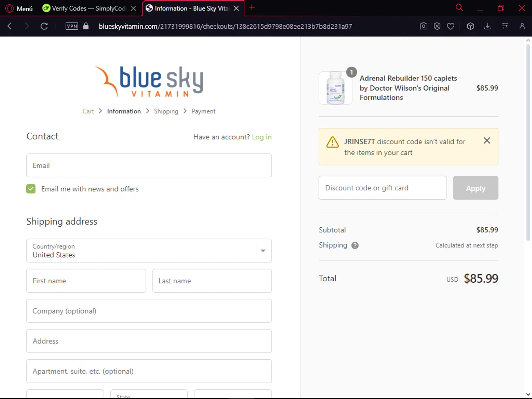Open the downloads icon
532x399 pixels.
488,26
